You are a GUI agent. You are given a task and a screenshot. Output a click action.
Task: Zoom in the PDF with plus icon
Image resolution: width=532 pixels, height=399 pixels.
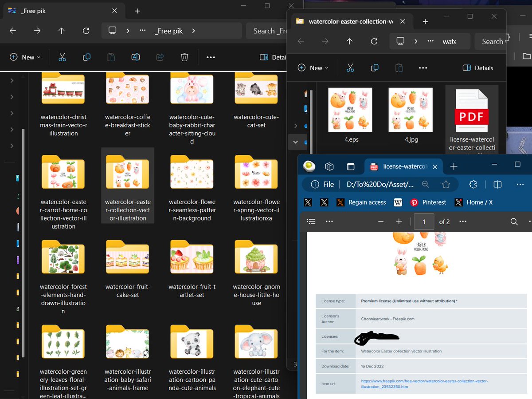tap(399, 221)
